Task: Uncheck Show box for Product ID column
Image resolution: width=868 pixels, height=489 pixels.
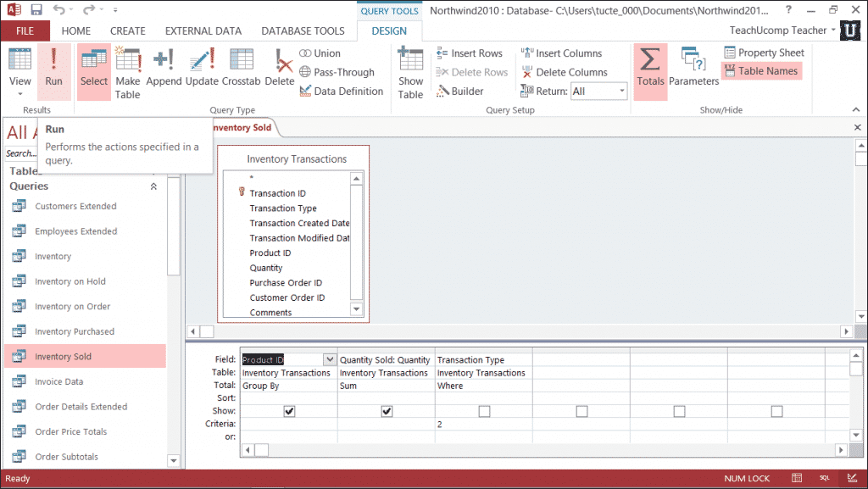Action: coord(289,411)
